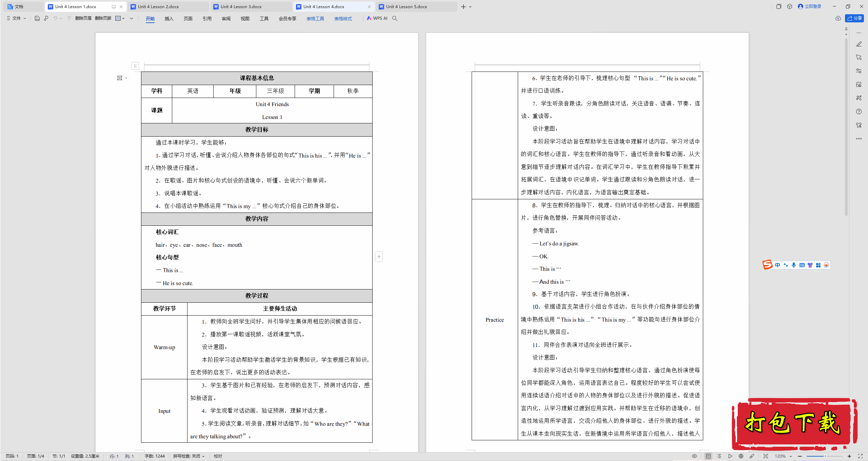Open the search magnifier icon
Image resolution: width=868 pixels, height=461 pixels.
point(395,18)
